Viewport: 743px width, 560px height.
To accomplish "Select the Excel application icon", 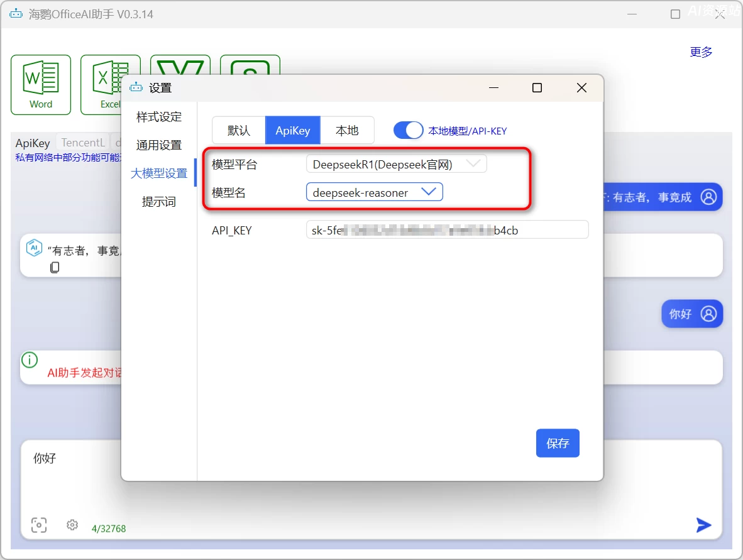I will tap(111, 85).
